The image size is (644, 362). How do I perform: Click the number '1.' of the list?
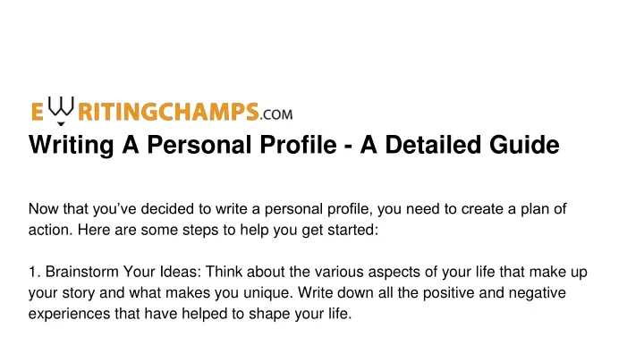click(x=34, y=272)
